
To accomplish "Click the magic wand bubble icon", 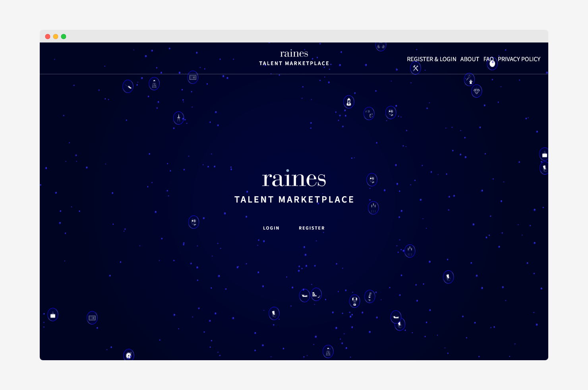I will coord(470,79).
